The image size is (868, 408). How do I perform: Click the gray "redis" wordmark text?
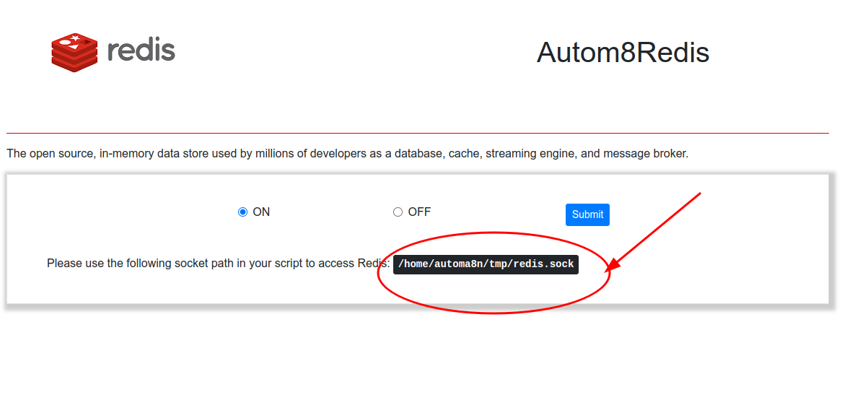point(141,51)
